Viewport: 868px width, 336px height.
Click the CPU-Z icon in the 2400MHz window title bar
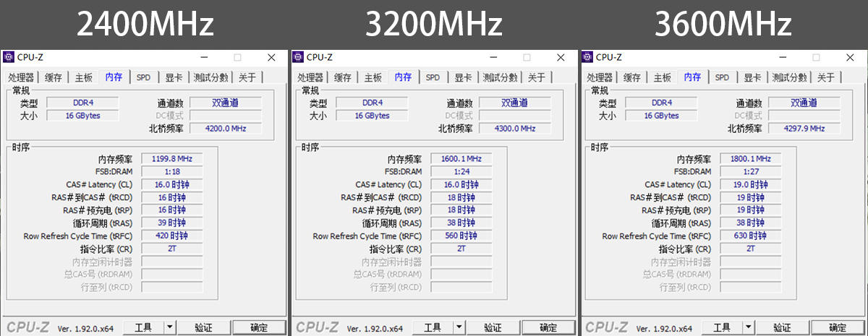[9, 57]
